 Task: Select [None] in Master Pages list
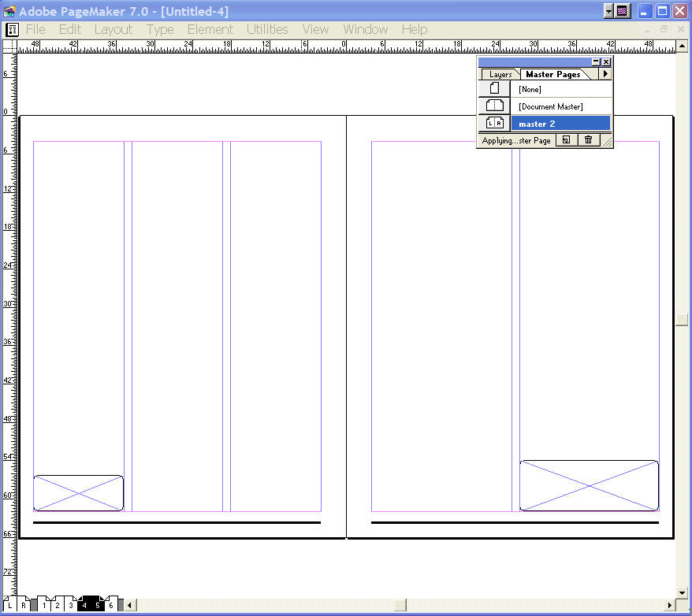click(560, 89)
